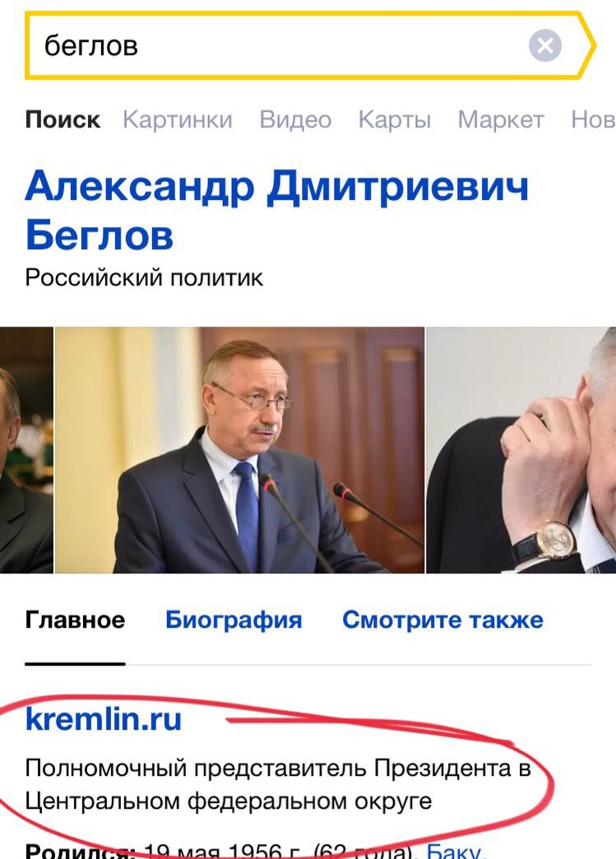Switch to the Картинки tab
Image resolution: width=616 pixels, height=859 pixels.
point(178,119)
